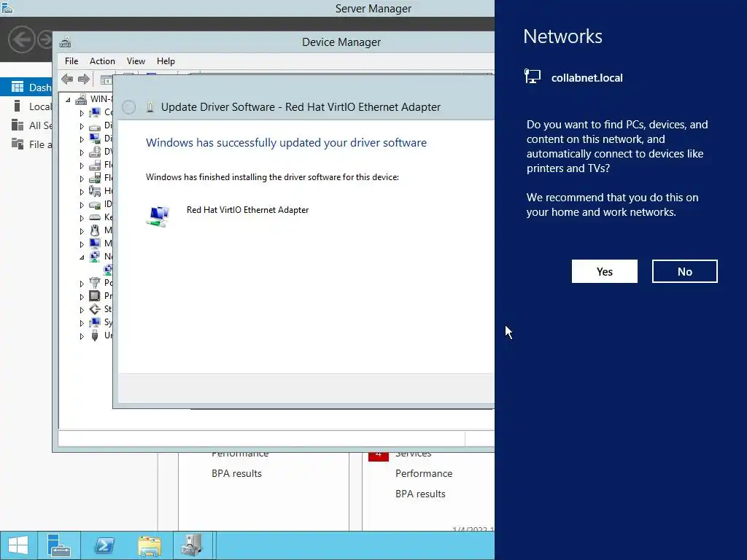The height and width of the screenshot is (560, 747).
Task: Expand the Computer category arrow
Action: [x=82, y=113]
